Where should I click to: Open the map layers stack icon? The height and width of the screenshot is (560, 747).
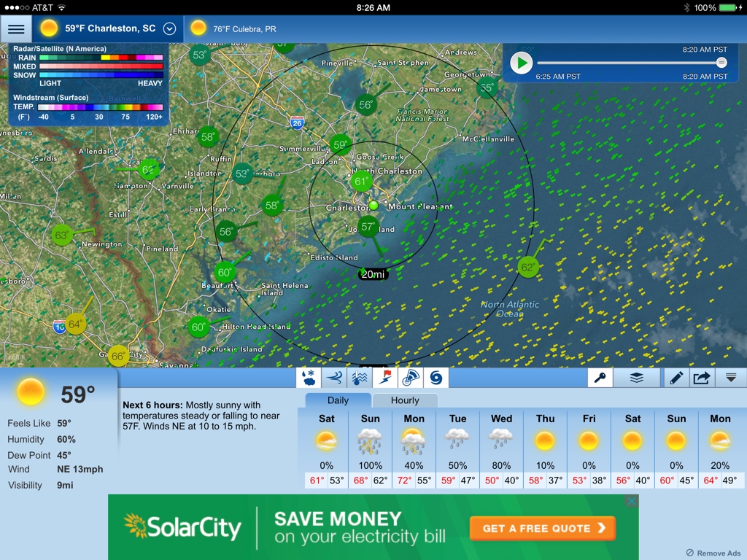[637, 378]
